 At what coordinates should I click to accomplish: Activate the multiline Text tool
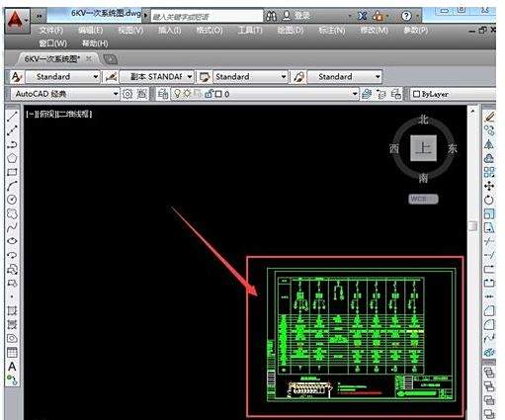click(x=12, y=367)
